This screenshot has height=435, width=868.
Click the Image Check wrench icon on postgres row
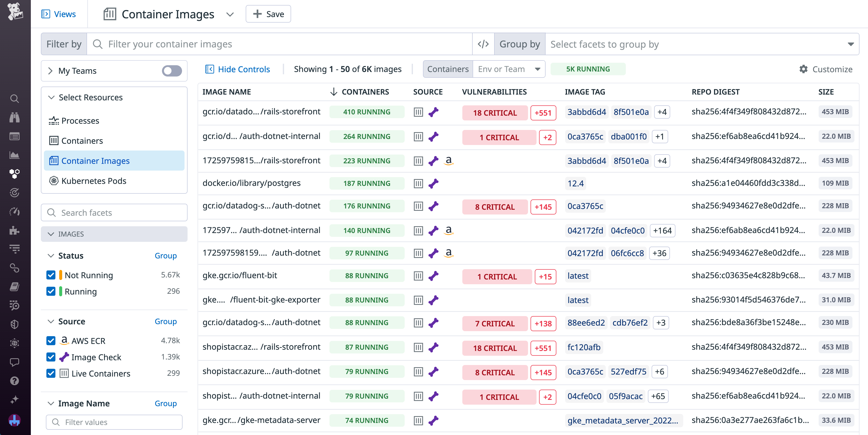coord(434,183)
